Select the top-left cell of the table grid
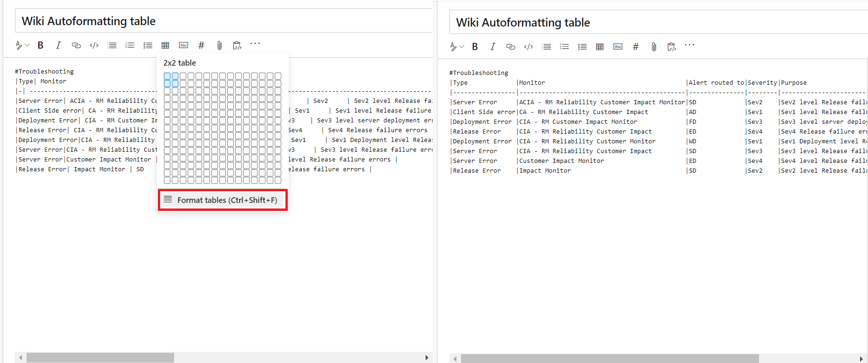The height and width of the screenshot is (363, 868). (167, 76)
